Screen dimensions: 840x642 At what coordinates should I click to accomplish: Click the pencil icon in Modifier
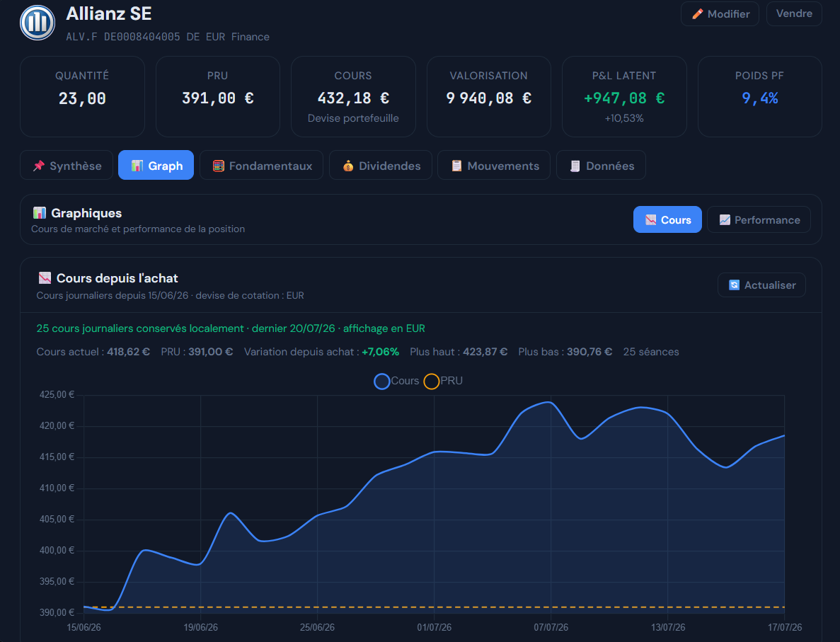click(698, 14)
